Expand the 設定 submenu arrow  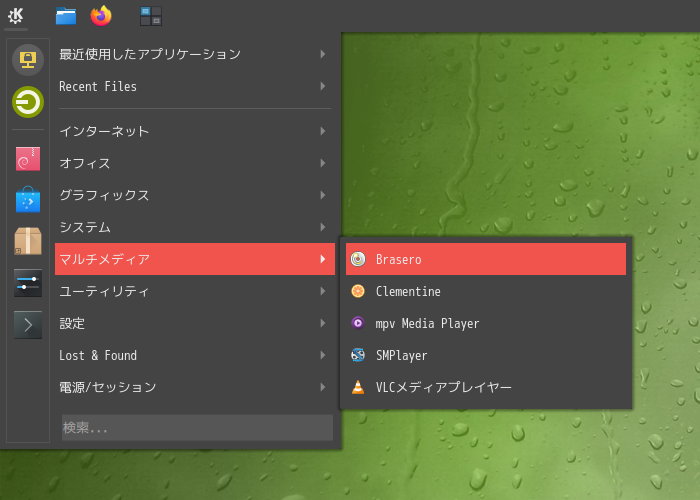(323, 323)
